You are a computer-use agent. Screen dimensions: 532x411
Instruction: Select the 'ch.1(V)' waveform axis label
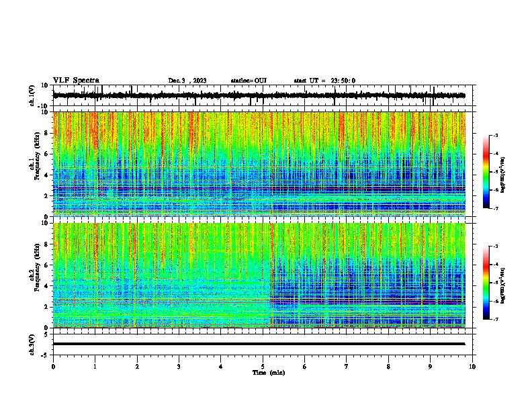(32, 95)
